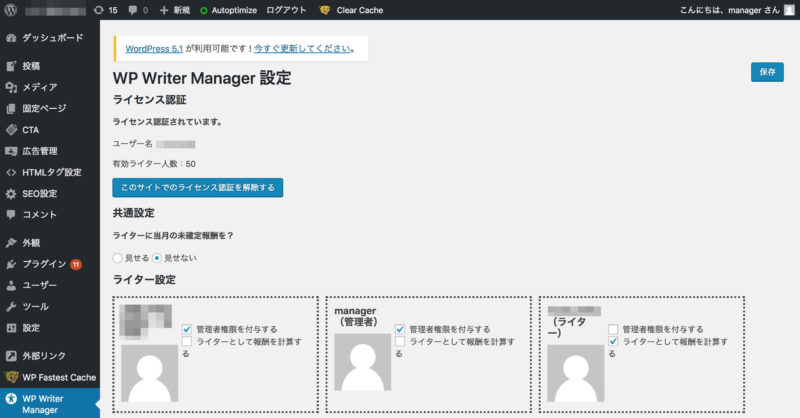Image resolution: width=800 pixels, height=418 pixels.
Task: Check ライターとして報酬を計算する for manager
Action: tap(400, 341)
